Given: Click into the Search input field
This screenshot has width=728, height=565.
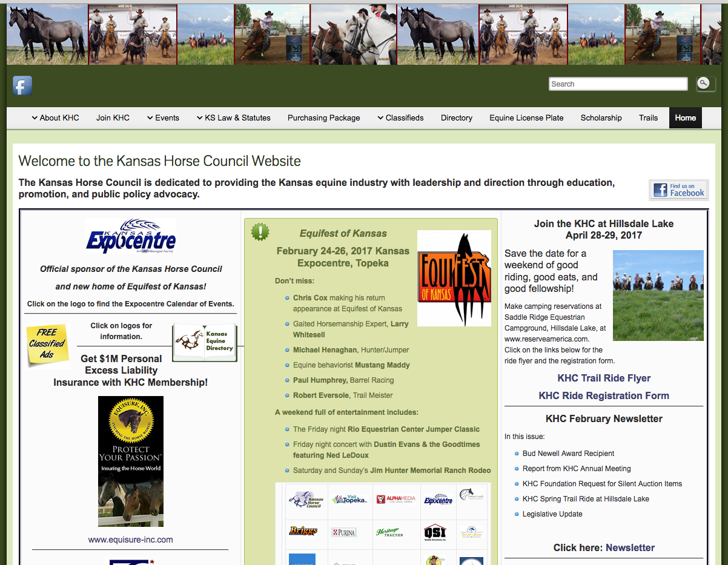Looking at the screenshot, I should [x=618, y=84].
